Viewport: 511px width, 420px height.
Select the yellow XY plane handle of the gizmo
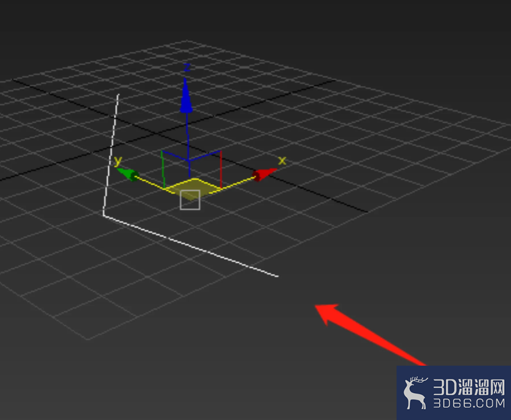pos(193,189)
